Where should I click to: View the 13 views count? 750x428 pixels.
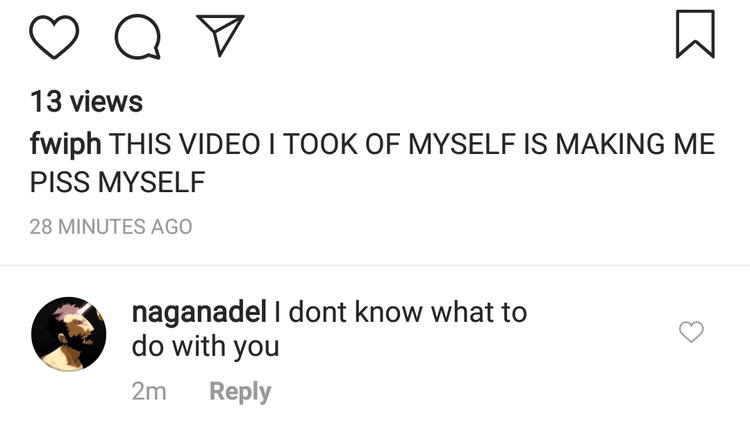pos(86,102)
